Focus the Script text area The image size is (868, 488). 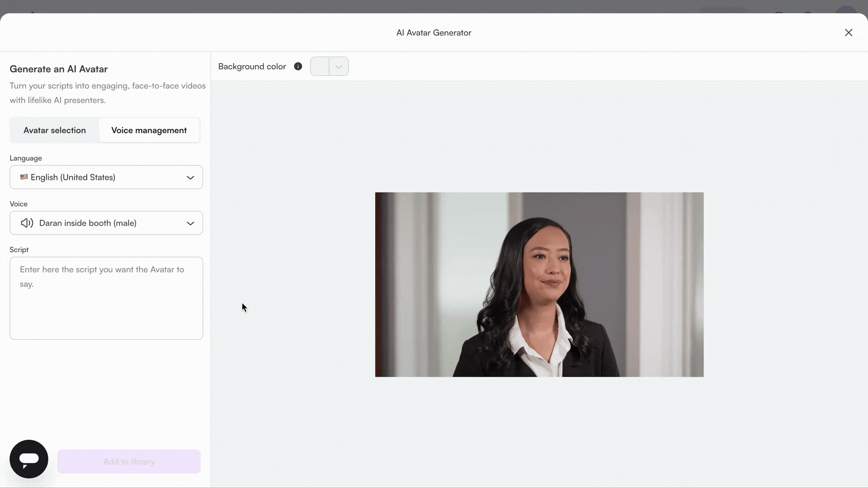(x=106, y=298)
